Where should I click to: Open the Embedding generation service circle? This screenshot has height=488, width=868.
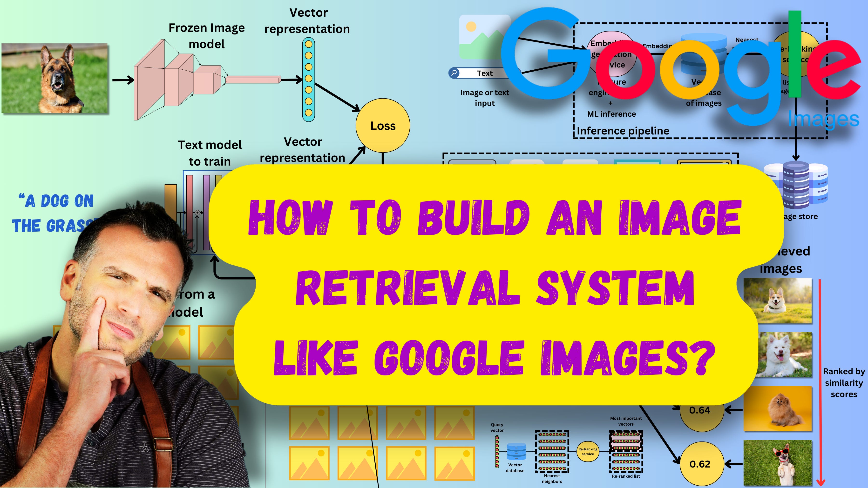coord(611,54)
